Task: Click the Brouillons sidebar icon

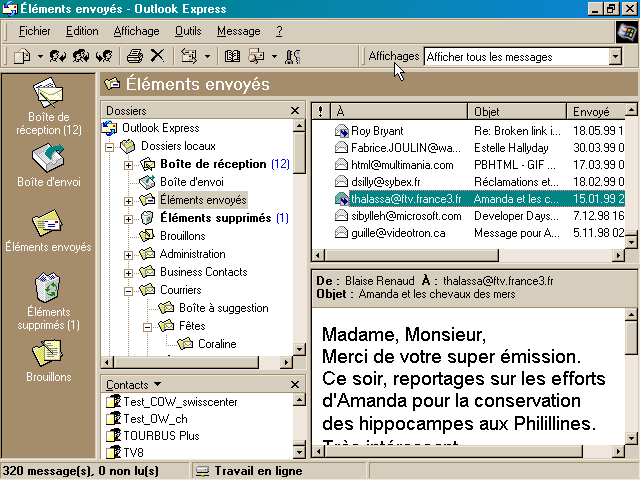Action: tap(47, 353)
